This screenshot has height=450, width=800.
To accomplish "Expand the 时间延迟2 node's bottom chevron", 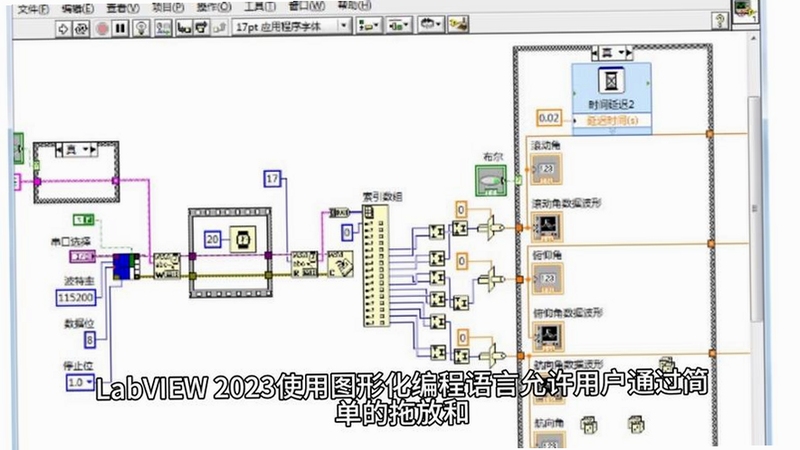I will [x=612, y=131].
